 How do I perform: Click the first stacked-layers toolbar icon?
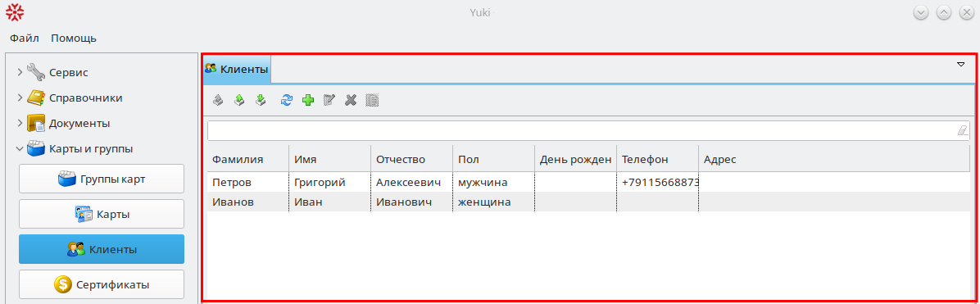coord(217,100)
